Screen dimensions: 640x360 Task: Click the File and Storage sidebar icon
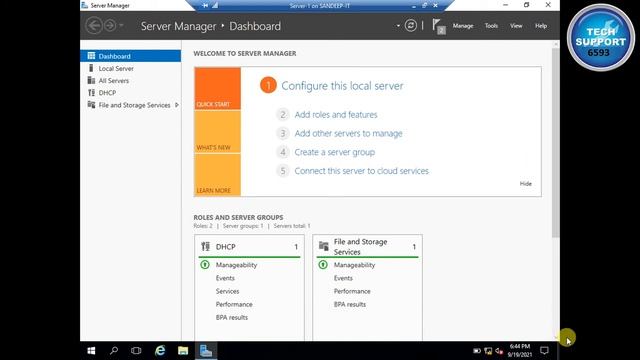point(91,104)
